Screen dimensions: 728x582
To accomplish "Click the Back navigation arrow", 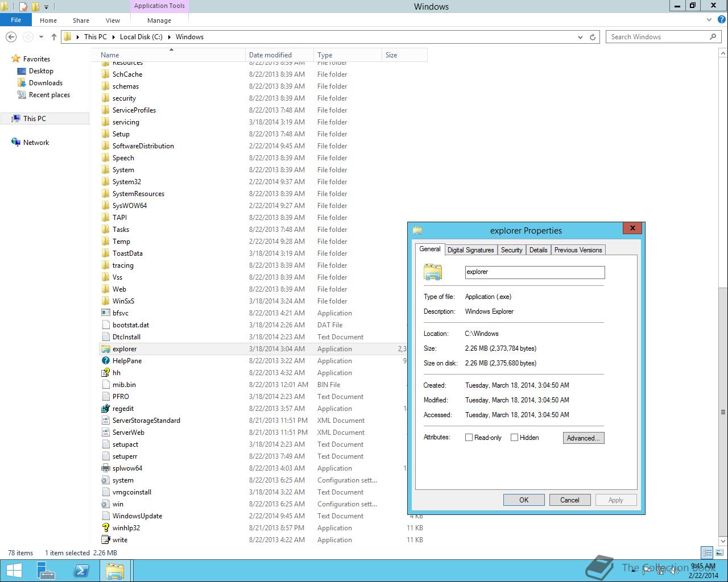I will [x=11, y=37].
